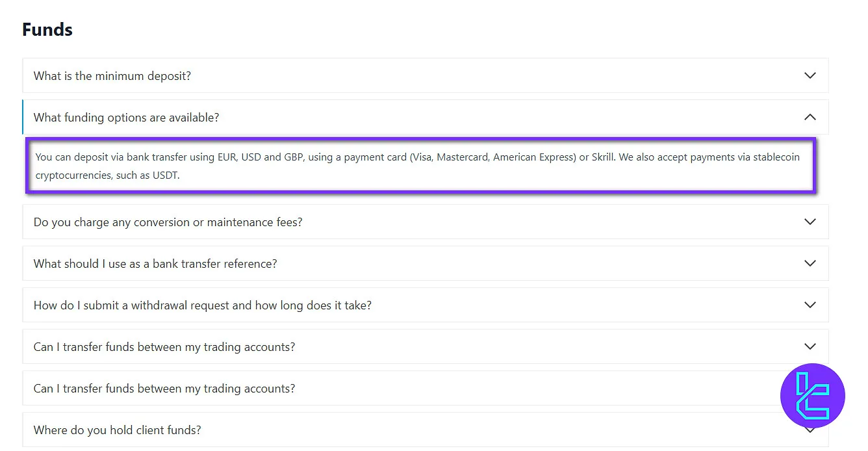Click "American Express" in the answer text
Screen dimensions: 868x451
click(x=534, y=157)
